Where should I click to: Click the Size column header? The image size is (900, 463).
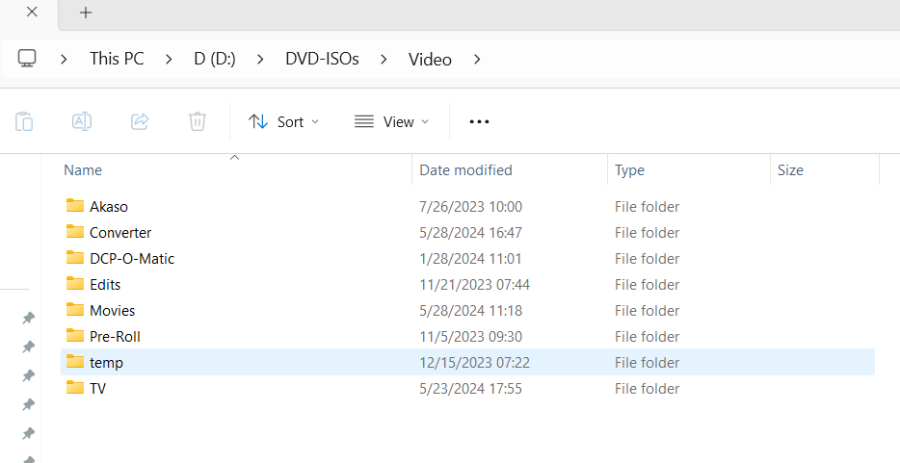[x=790, y=170]
